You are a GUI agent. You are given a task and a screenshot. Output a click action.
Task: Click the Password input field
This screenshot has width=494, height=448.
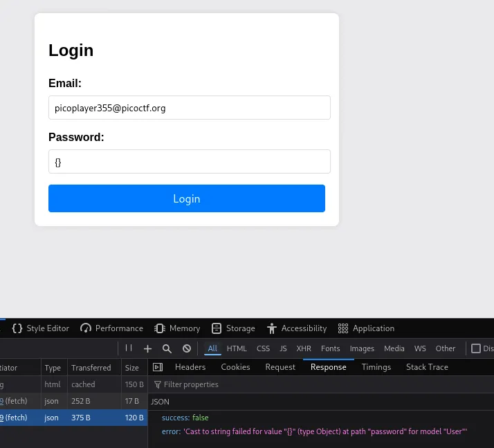(x=190, y=162)
